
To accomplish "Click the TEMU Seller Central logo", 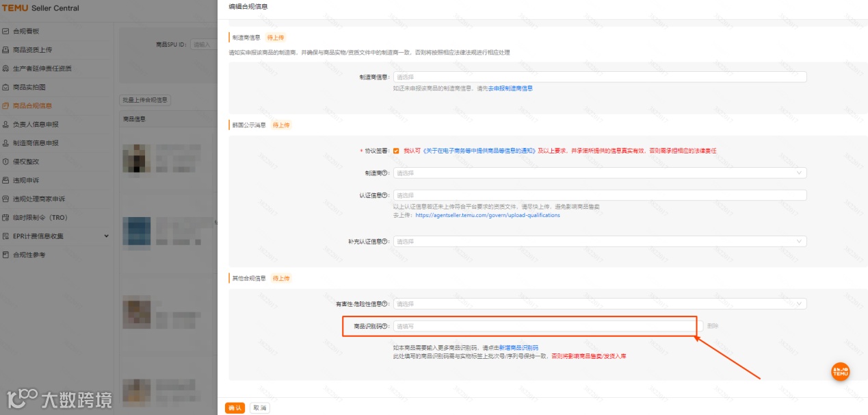I will (x=40, y=8).
